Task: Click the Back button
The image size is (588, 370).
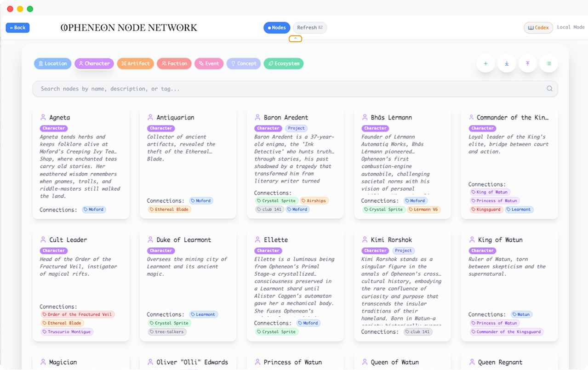Action: tap(17, 28)
